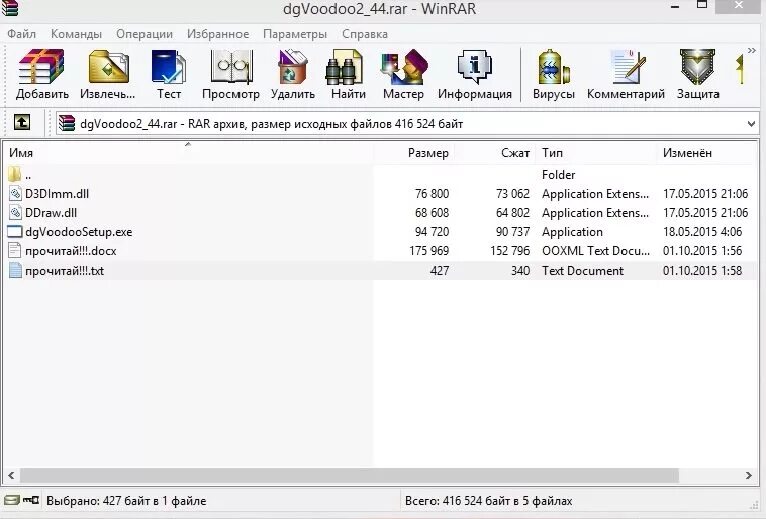Launch the Мастер (Wizard) tool
This screenshot has height=519, width=766.
tap(403, 74)
